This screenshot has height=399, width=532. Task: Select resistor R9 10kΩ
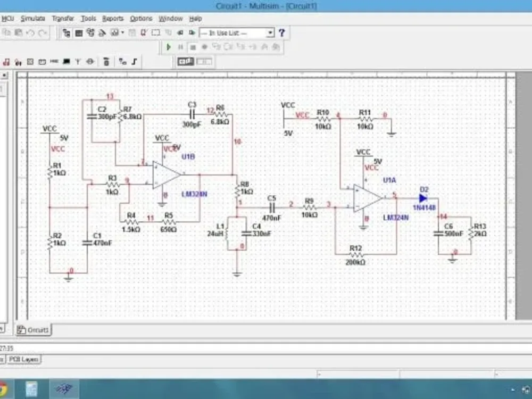[309, 207]
